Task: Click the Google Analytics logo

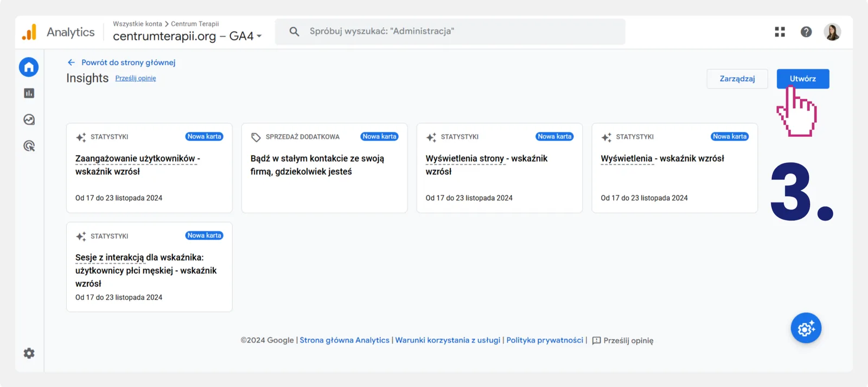Action: click(x=29, y=32)
